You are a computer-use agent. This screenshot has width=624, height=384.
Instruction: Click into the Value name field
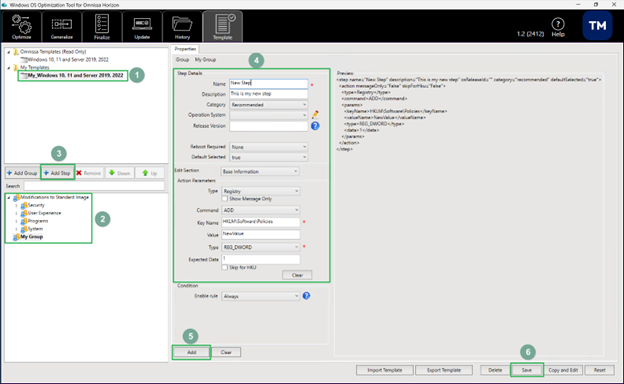(x=261, y=234)
